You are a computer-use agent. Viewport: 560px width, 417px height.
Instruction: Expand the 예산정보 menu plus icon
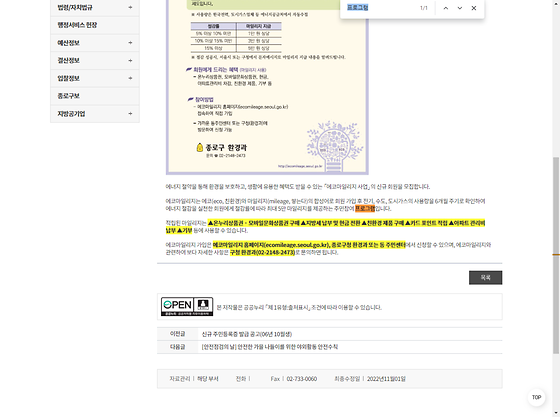coord(130,43)
